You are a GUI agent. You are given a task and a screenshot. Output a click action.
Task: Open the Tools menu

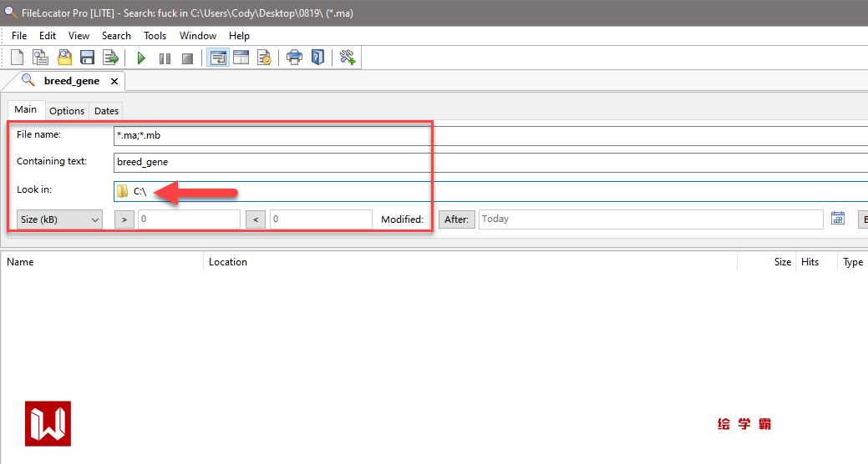pyautogui.click(x=155, y=36)
